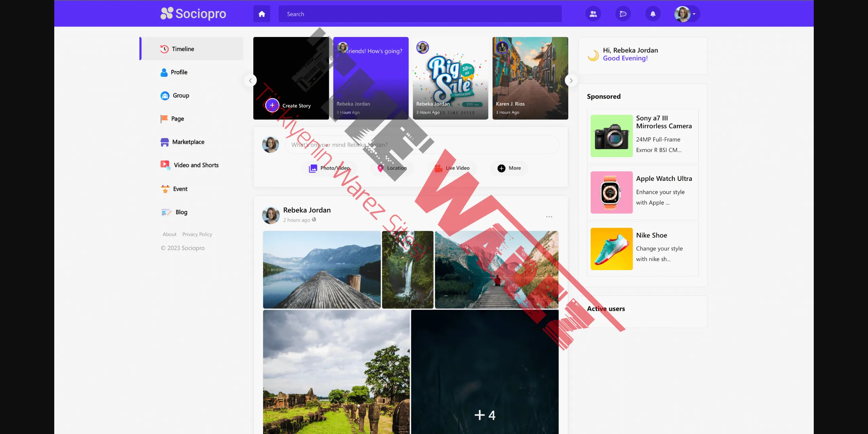
Task: Click the Search input field
Action: click(420, 14)
